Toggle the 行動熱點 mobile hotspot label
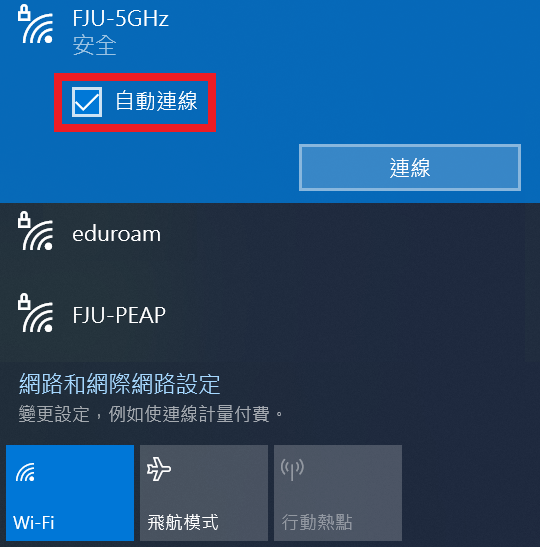 pos(317,523)
